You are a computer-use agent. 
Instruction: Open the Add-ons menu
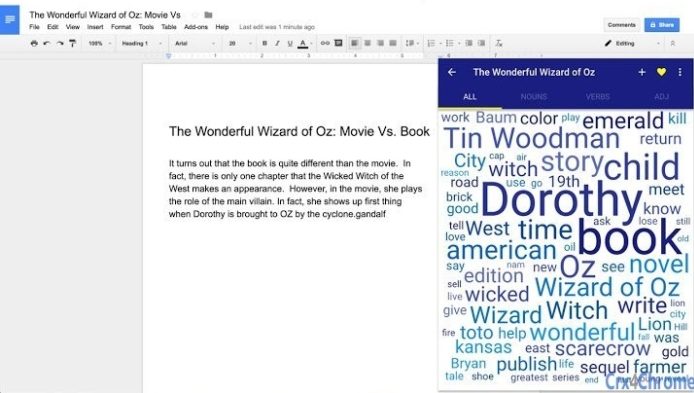click(x=196, y=27)
